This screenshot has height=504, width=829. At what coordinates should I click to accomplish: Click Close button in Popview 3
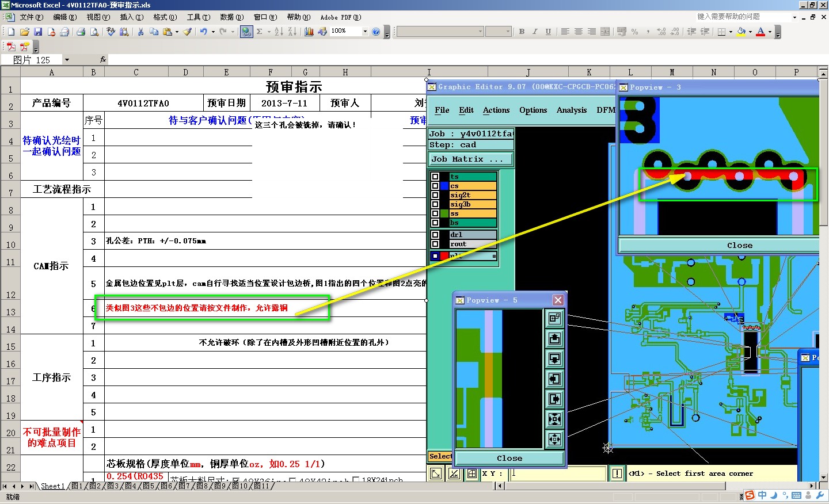[739, 245]
